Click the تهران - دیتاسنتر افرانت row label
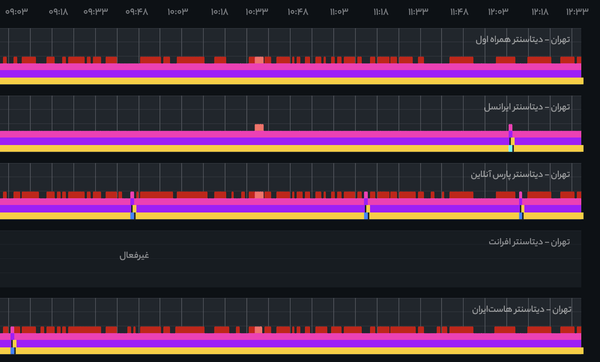This screenshot has width=600, height=362. click(x=529, y=242)
